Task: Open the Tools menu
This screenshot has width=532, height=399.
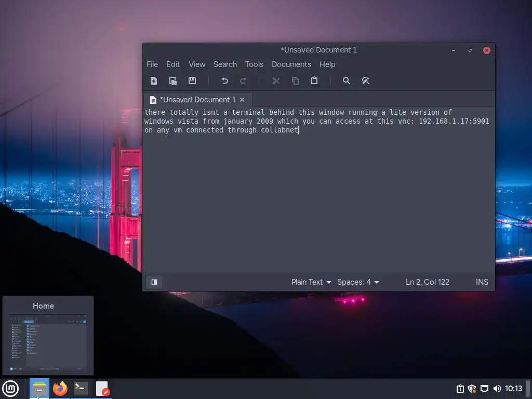Action: (254, 64)
